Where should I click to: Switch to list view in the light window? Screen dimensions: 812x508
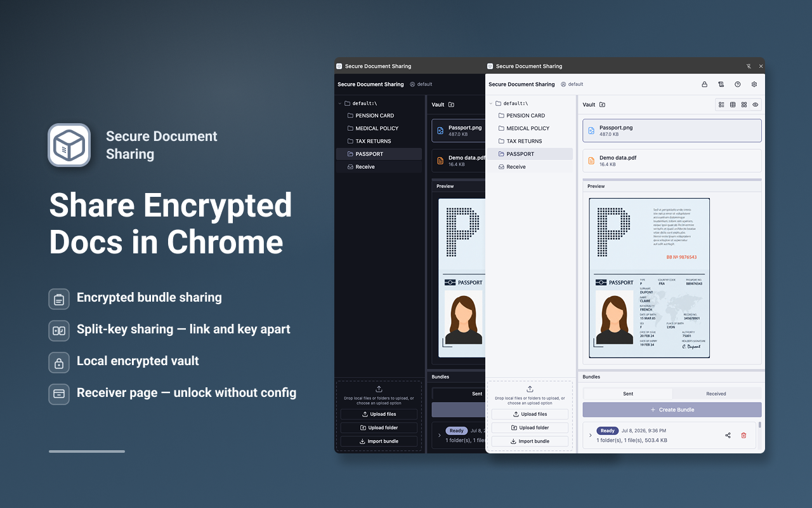click(x=721, y=105)
